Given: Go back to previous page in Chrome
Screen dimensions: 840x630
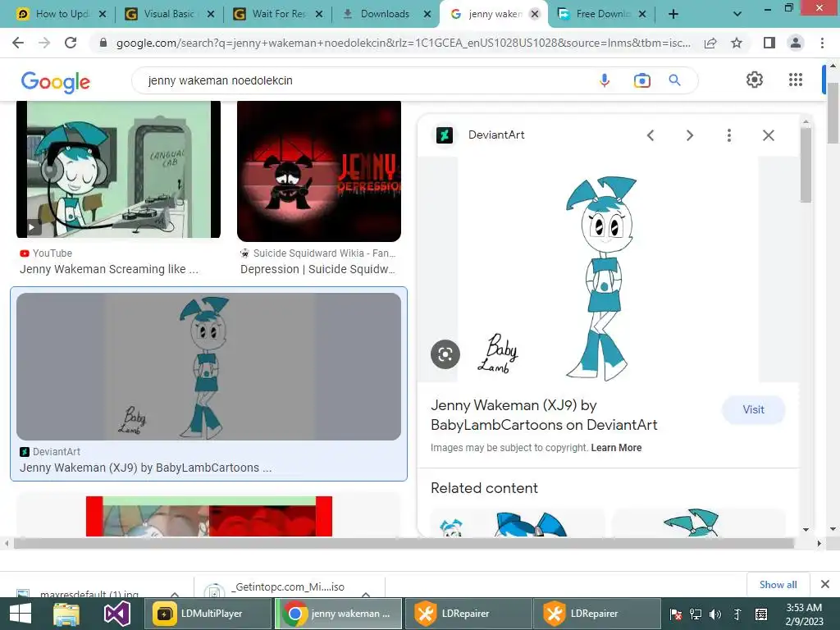Looking at the screenshot, I should tap(18, 43).
